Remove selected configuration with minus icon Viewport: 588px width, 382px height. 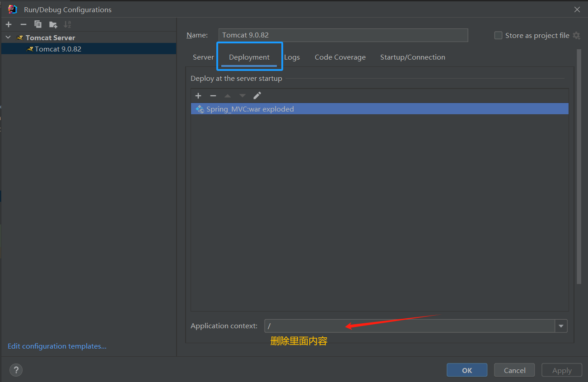(23, 24)
